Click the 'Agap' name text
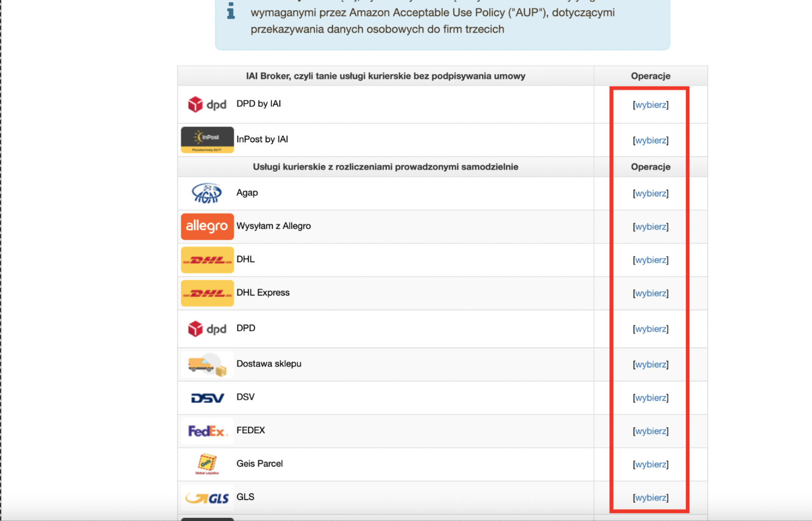Image resolution: width=812 pixels, height=521 pixels. pyautogui.click(x=247, y=193)
